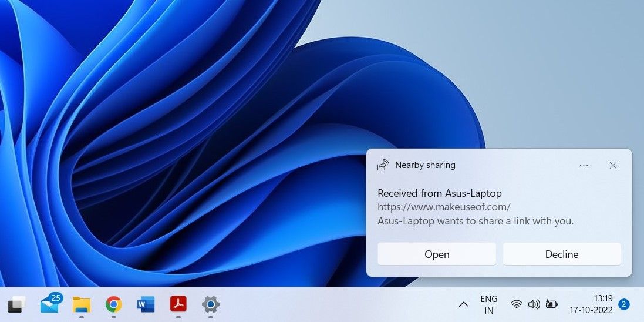Click the 'Received from Asus-Laptop' heading
Screen dimensions: 644x322
click(x=440, y=193)
